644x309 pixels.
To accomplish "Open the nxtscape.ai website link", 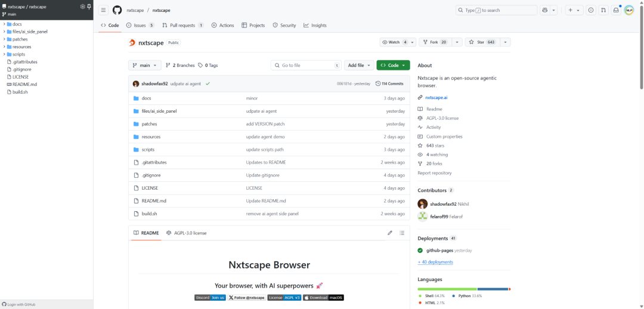I will point(436,97).
